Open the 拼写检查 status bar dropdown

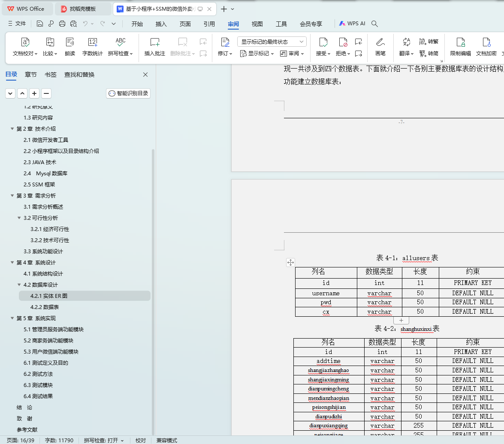[x=122, y=441]
